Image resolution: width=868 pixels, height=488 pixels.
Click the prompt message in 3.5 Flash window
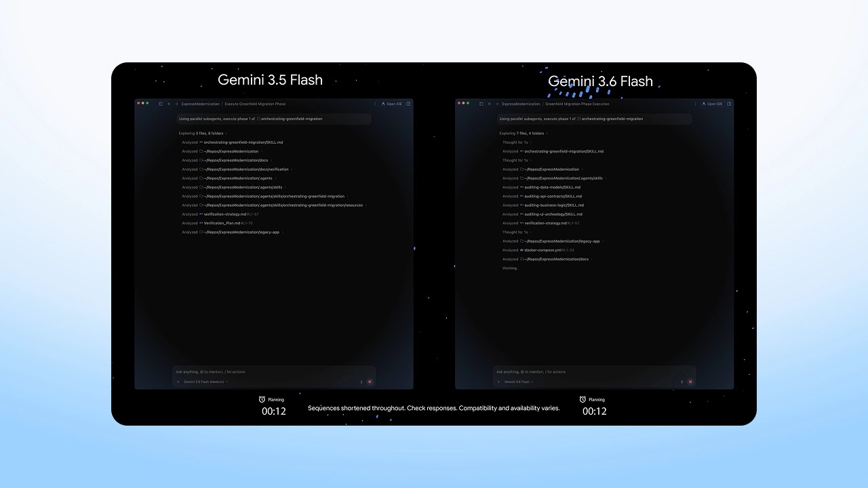(274, 119)
